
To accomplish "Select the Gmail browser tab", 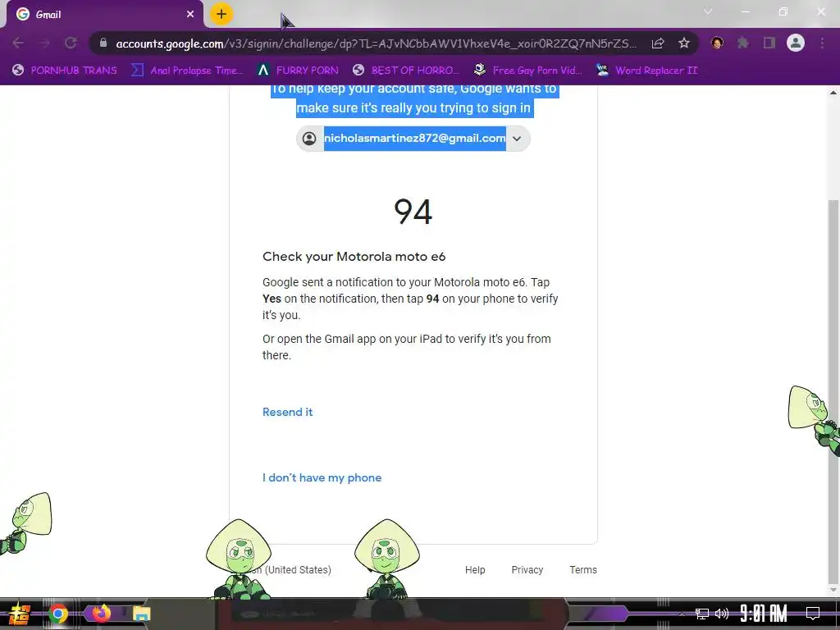I will 104,15.
